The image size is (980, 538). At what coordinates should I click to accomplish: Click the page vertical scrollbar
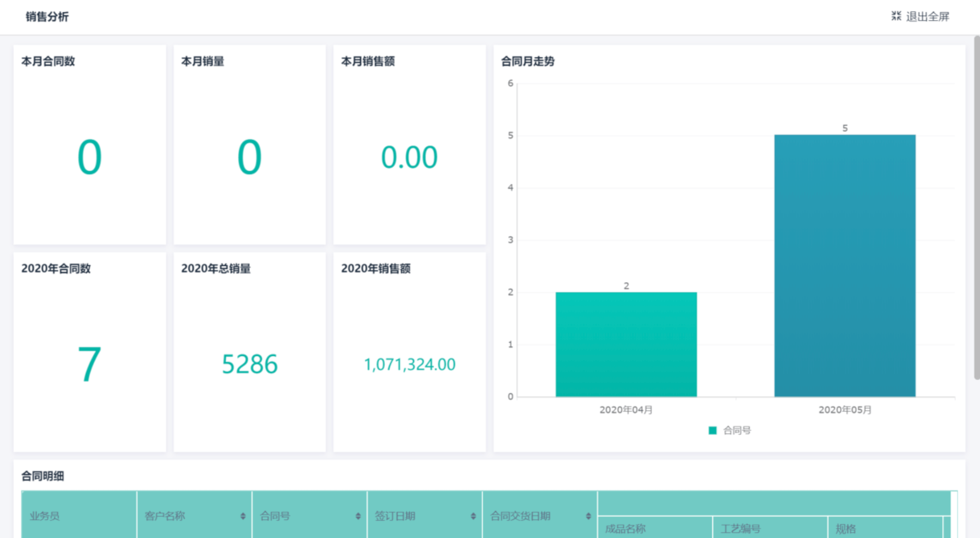click(x=977, y=208)
